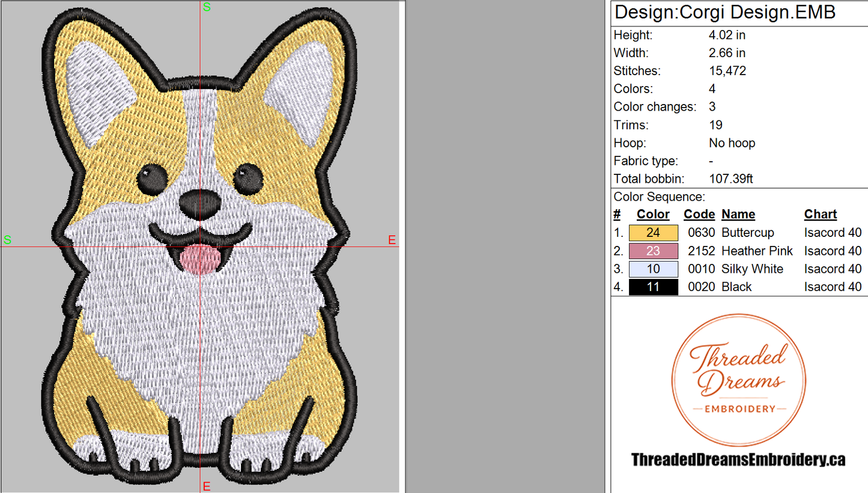
Task: Click the Height value 4.02 in
Action: [727, 35]
